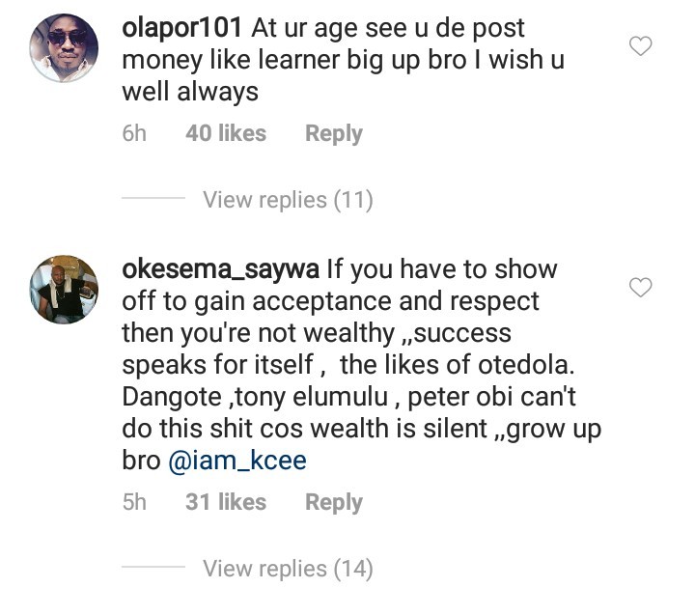Expand View replies (14)

click(x=287, y=569)
